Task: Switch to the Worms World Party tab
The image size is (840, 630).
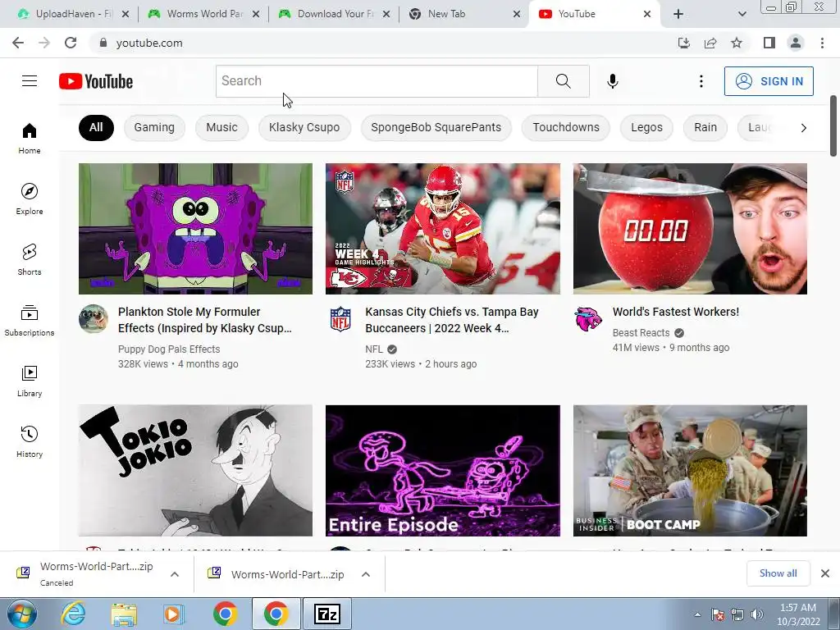Action: (x=204, y=14)
